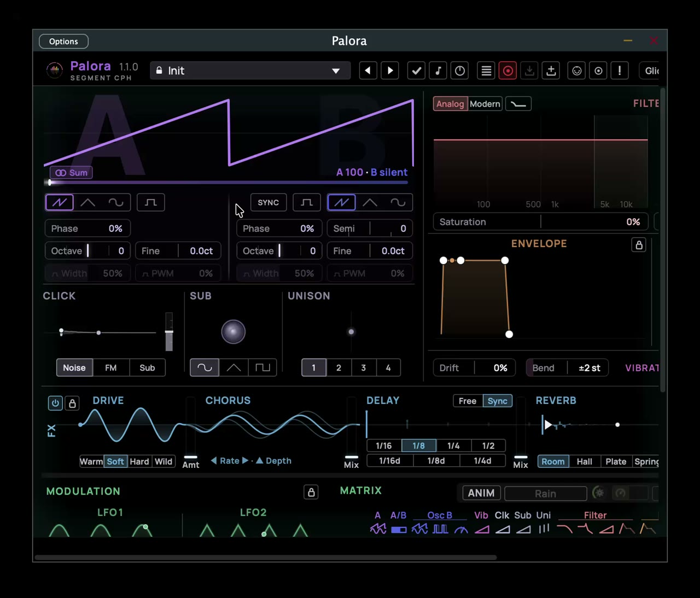Click the ANIM button
700x598 pixels.
[481, 493]
